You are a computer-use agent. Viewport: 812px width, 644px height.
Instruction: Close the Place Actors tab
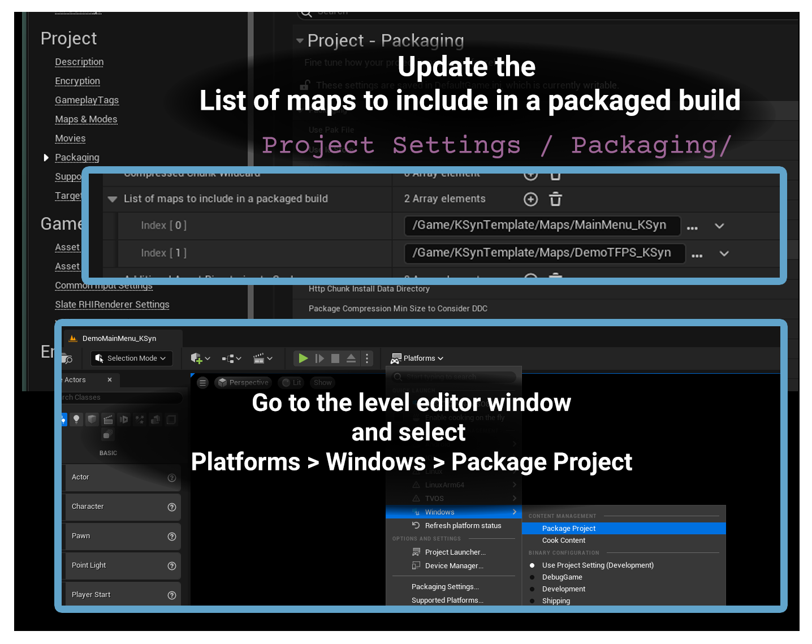pyautogui.click(x=110, y=379)
